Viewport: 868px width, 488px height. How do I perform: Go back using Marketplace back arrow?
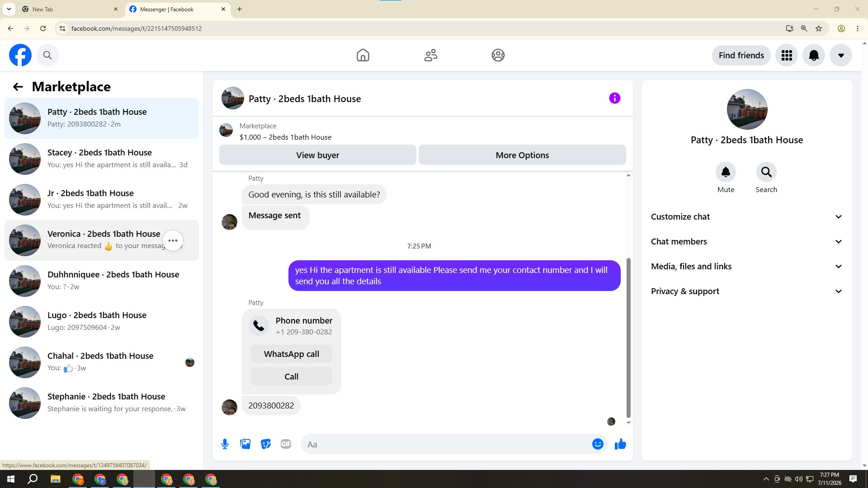[18, 87]
